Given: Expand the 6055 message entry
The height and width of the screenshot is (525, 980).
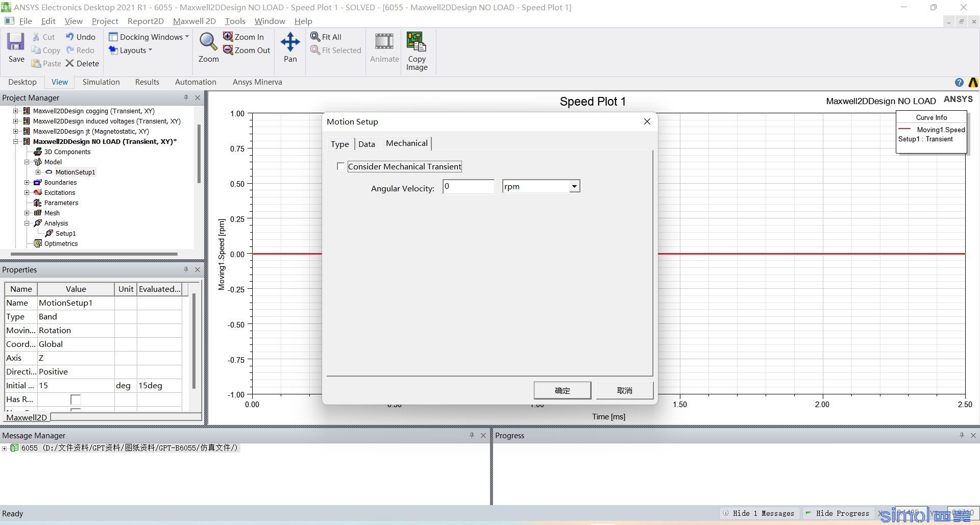Looking at the screenshot, I should 5,448.
